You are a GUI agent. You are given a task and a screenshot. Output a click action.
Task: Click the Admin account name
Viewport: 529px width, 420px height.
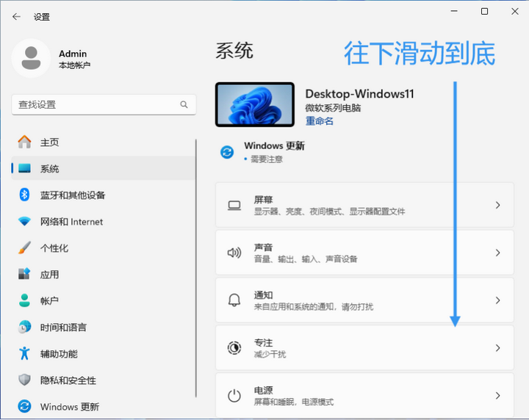pyautogui.click(x=73, y=54)
